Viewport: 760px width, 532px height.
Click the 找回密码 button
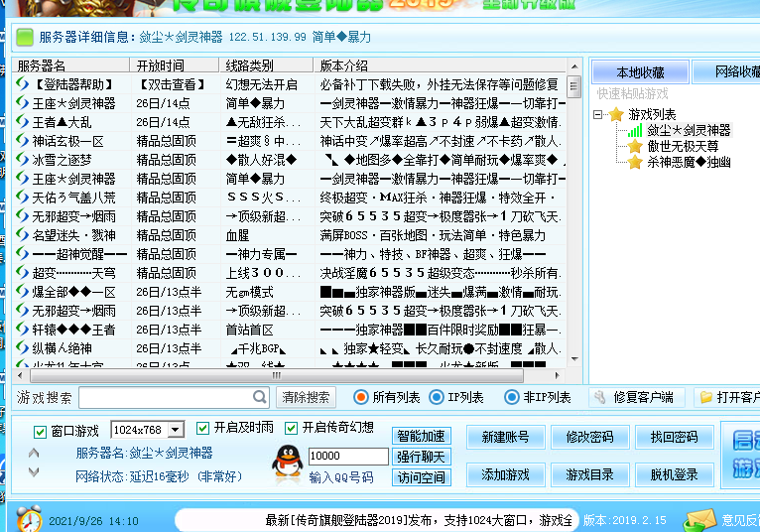click(675, 437)
